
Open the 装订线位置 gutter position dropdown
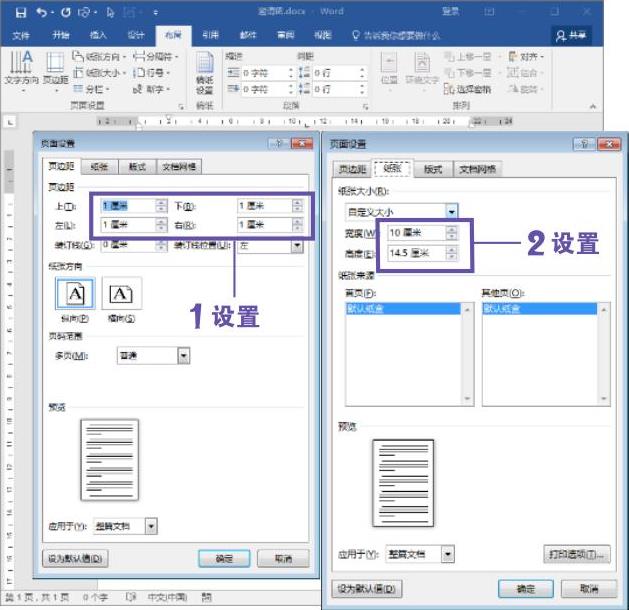pyautogui.click(x=296, y=245)
